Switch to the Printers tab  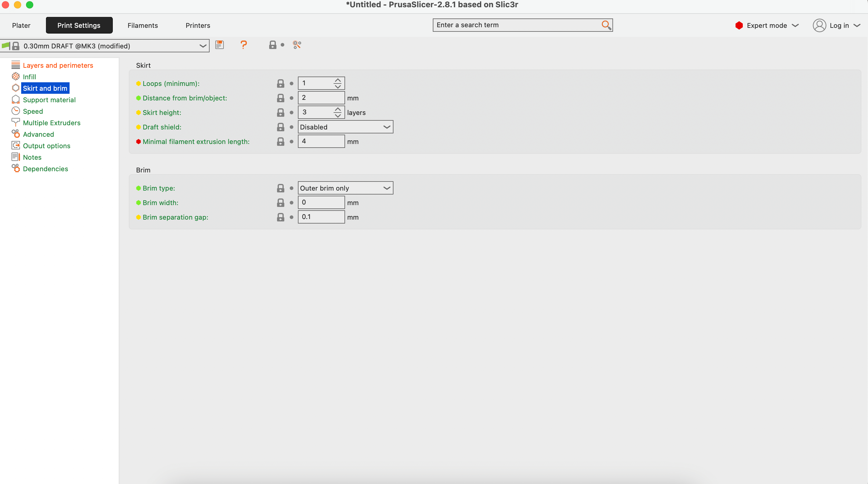pyautogui.click(x=198, y=25)
